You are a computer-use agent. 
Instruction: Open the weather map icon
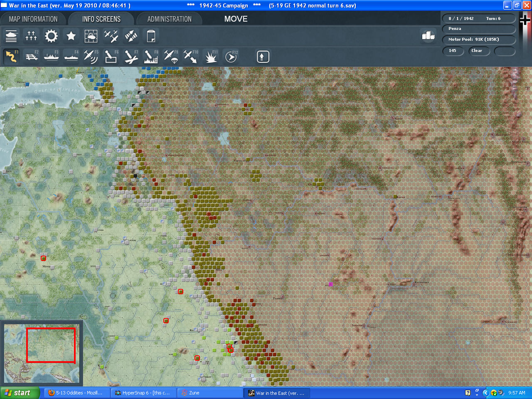(91, 36)
